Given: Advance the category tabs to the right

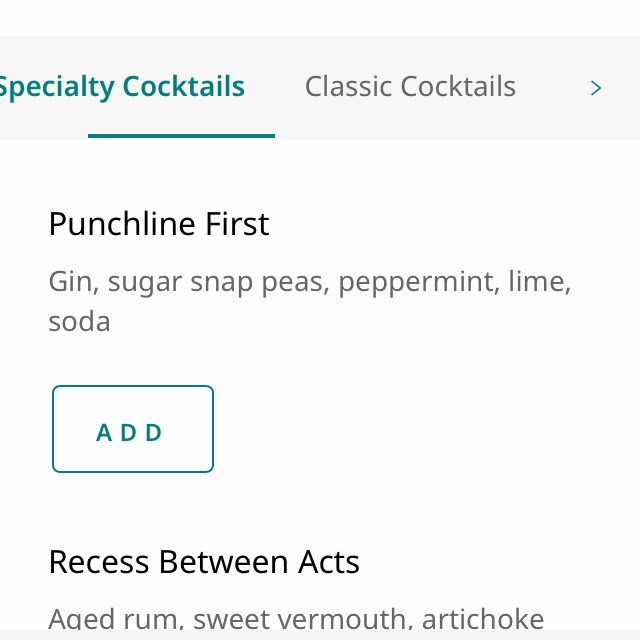Looking at the screenshot, I should pos(596,88).
